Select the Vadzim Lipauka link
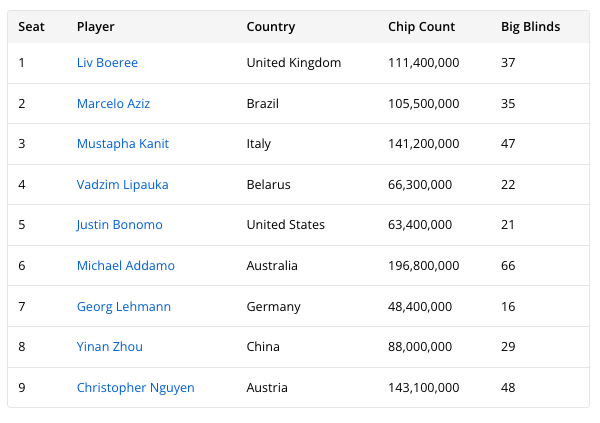Viewport: 600px width, 423px height. [122, 185]
